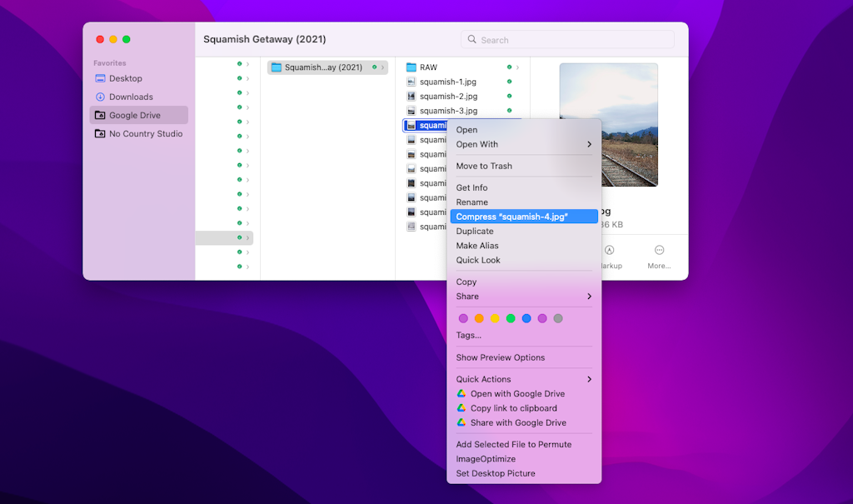Click the magnifying glass in the Search field
This screenshot has height=504, width=853.
[471, 39]
